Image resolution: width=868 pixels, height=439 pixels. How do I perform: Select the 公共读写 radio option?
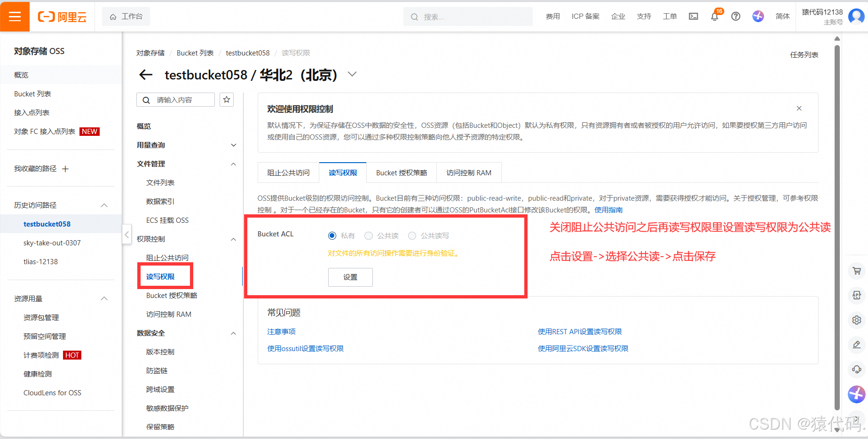[x=412, y=235]
